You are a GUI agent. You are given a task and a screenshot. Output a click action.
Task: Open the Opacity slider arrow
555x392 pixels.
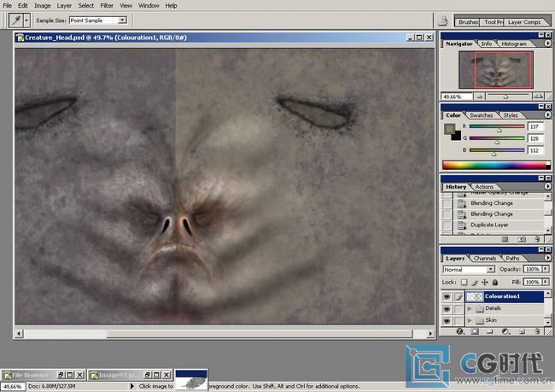click(x=546, y=269)
